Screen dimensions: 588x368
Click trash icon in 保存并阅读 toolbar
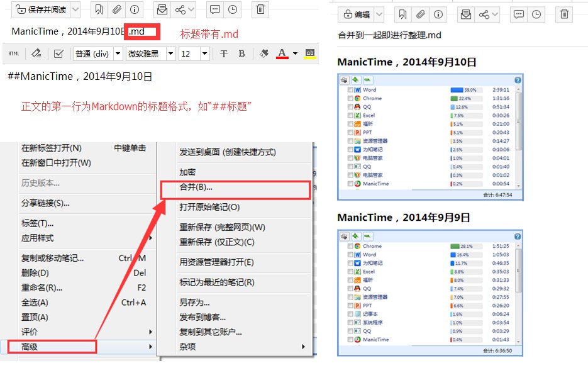pyautogui.click(x=260, y=9)
